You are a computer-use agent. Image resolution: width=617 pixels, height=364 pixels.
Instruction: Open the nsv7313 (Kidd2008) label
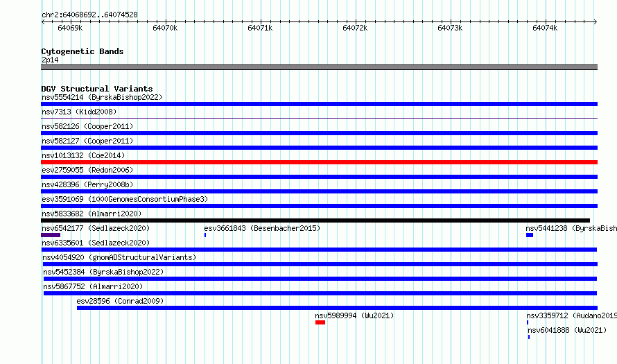[x=79, y=112]
